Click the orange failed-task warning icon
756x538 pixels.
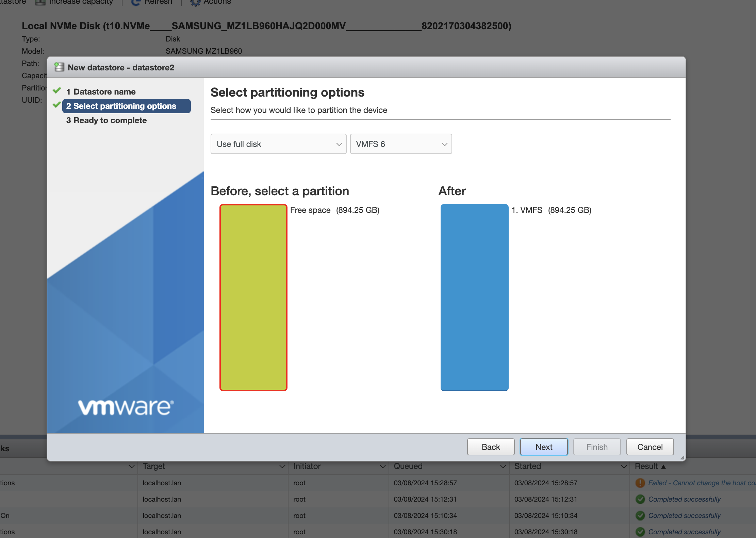[x=640, y=483]
